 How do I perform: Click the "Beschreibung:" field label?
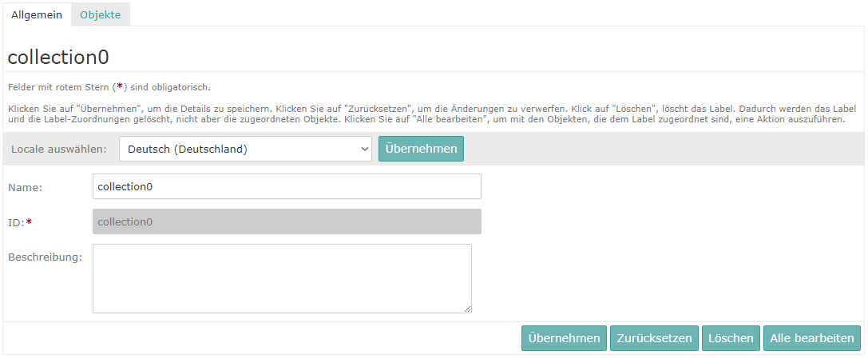coord(46,257)
